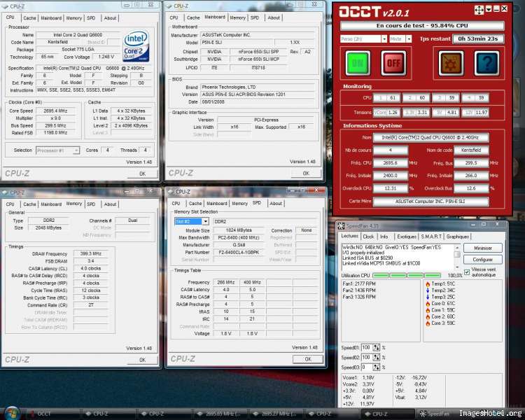Click OK in the CPU-Z Memory timings window
The height and width of the screenshot is (420, 525).
coord(142,360)
